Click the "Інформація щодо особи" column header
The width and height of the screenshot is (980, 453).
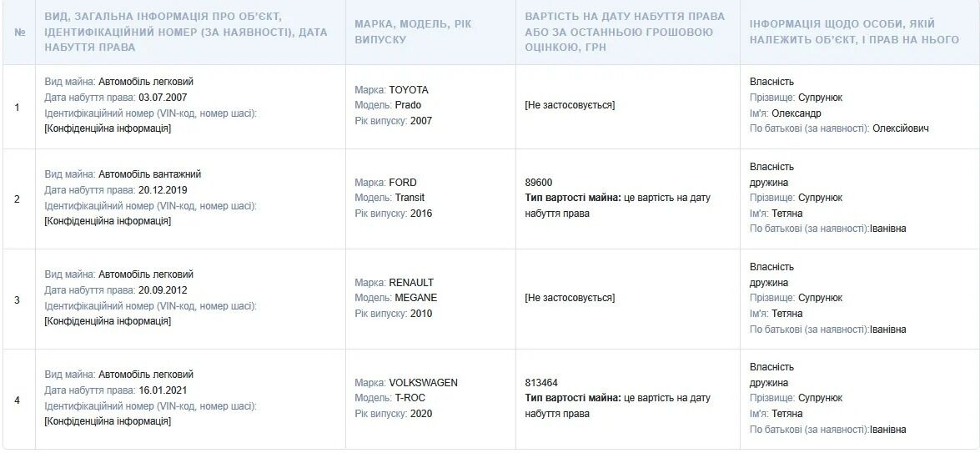854,32
